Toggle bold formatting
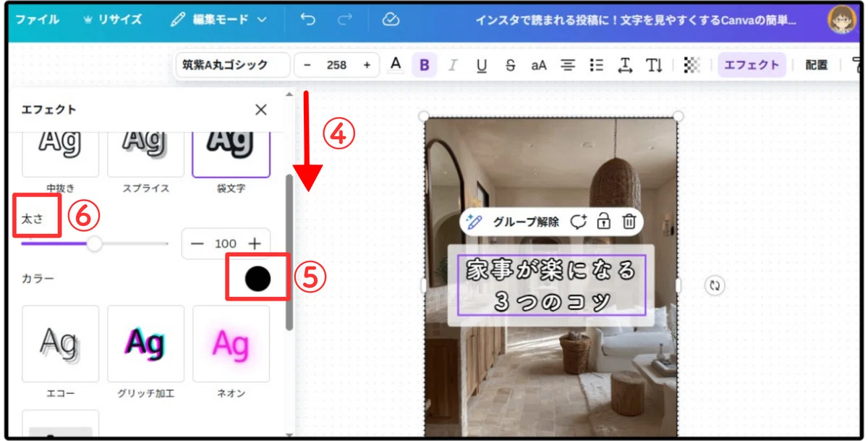This screenshot has width=868, height=441. pos(424,65)
